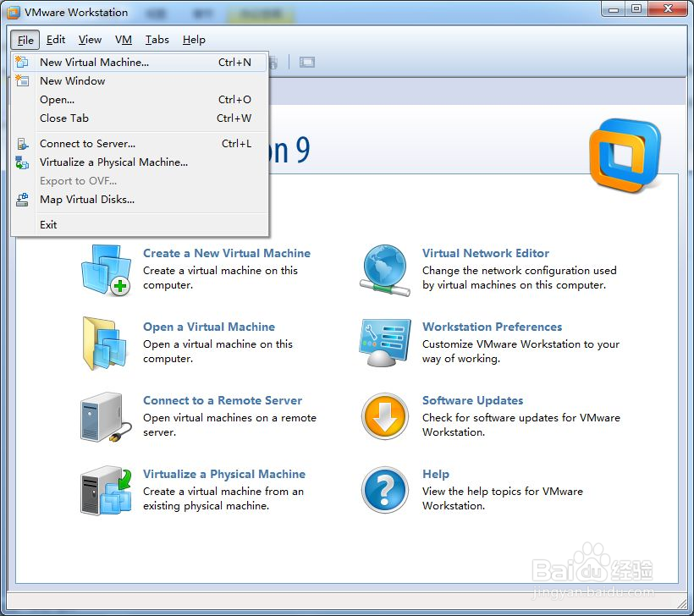Select Close Tab menu entry
This screenshot has height=616, width=694.
[x=140, y=118]
